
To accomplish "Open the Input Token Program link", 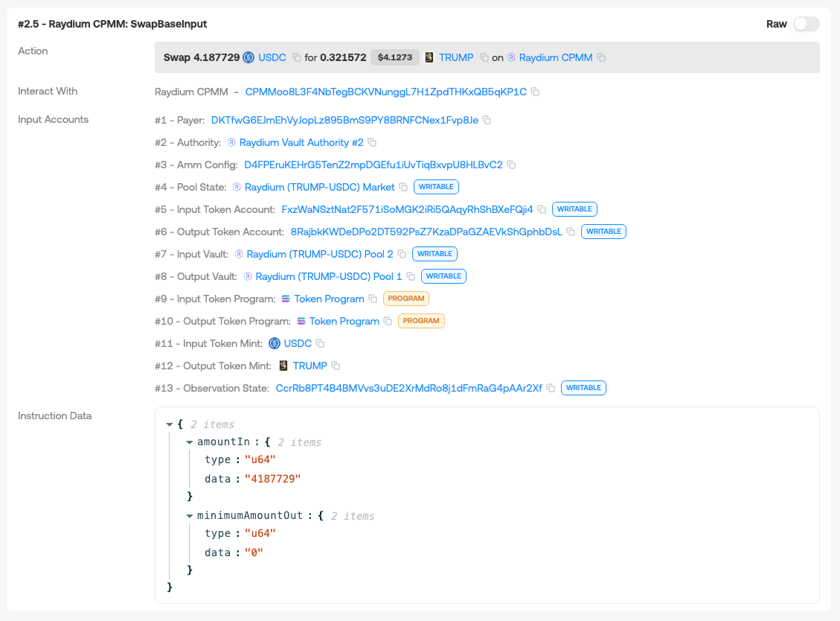I will tap(329, 299).
